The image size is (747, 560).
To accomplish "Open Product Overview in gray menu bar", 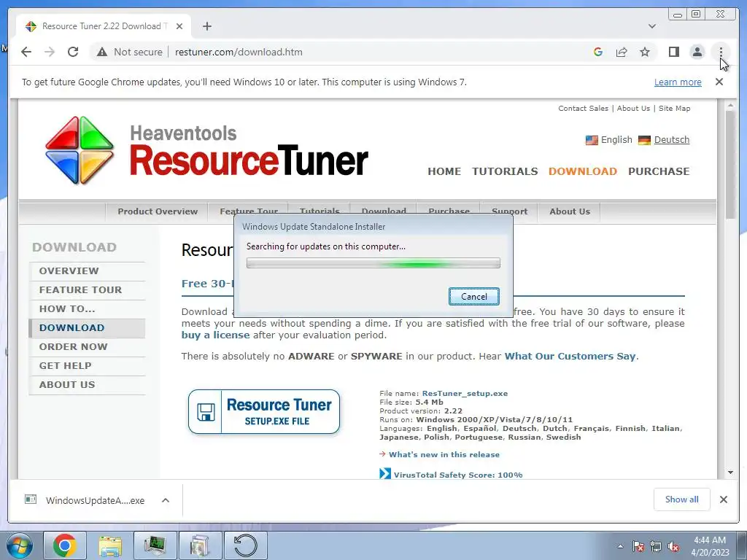I will click(158, 211).
